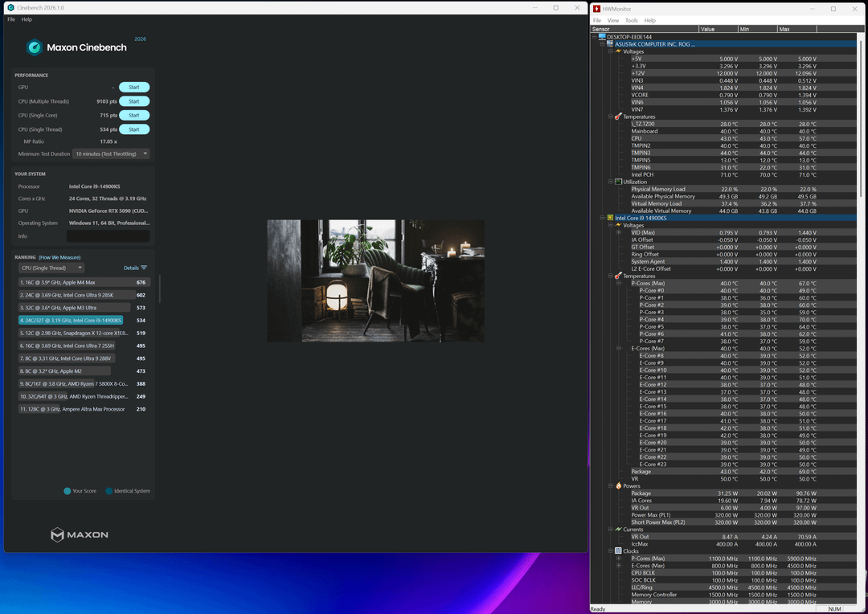Collapse the E-Cores (Max) temperatures node
868x614 pixels.
point(620,349)
